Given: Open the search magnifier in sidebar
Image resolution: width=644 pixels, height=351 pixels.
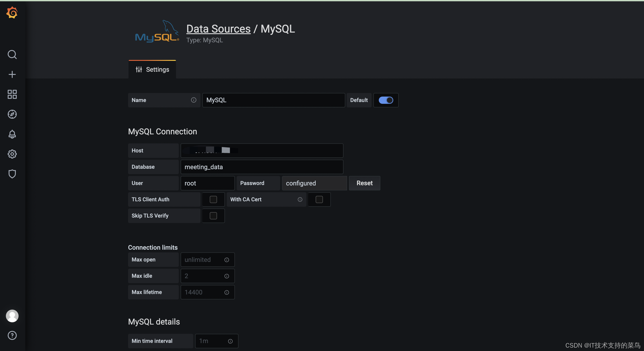Looking at the screenshot, I should (12, 54).
